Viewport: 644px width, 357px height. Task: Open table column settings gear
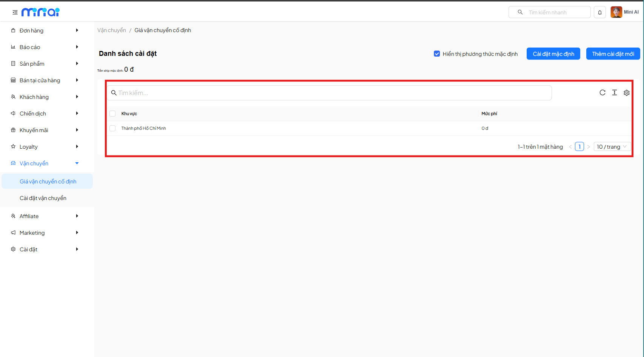pyautogui.click(x=626, y=93)
